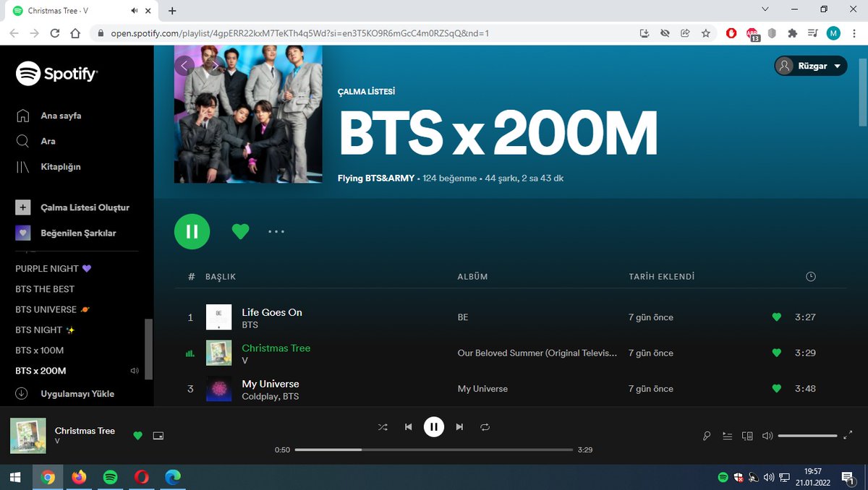Click the sidebar playlist scrollbar
Screen dimensions: 868x490
pyautogui.click(x=149, y=349)
